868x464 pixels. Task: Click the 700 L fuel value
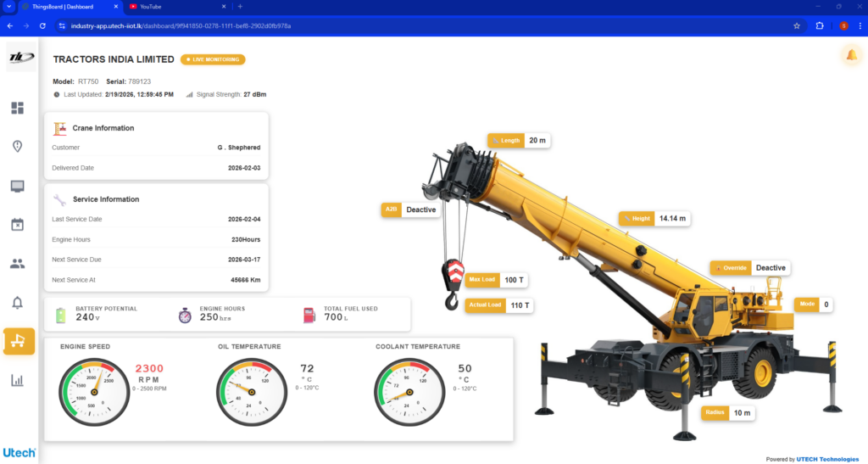point(336,318)
